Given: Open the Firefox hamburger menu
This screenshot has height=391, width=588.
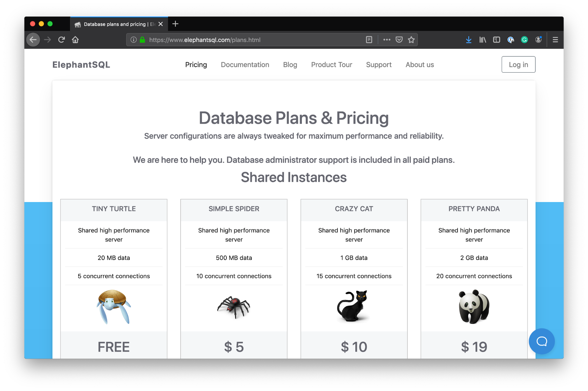Looking at the screenshot, I should [x=555, y=40].
